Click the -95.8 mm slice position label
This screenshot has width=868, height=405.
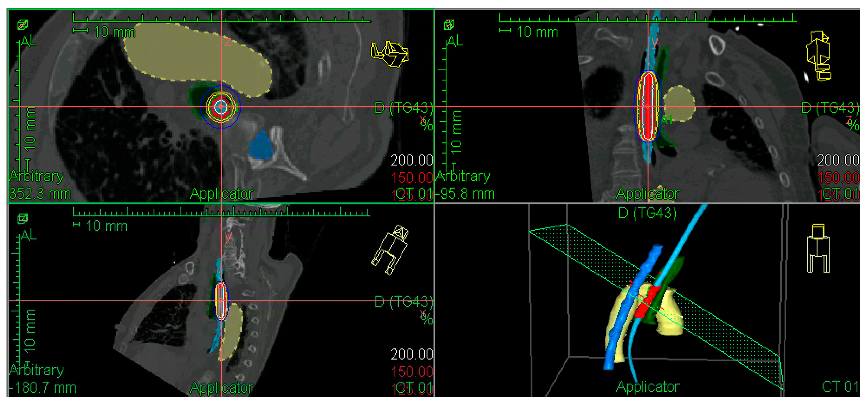465,194
